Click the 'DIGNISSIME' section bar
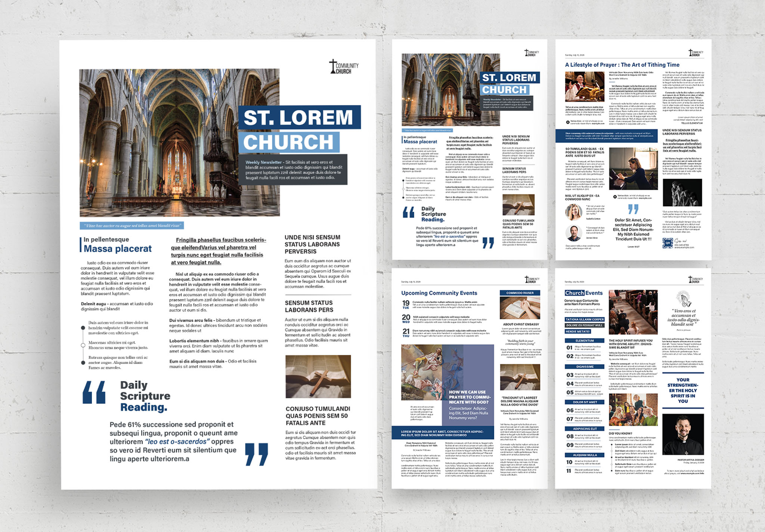This screenshot has height=532, width=765. (x=585, y=367)
